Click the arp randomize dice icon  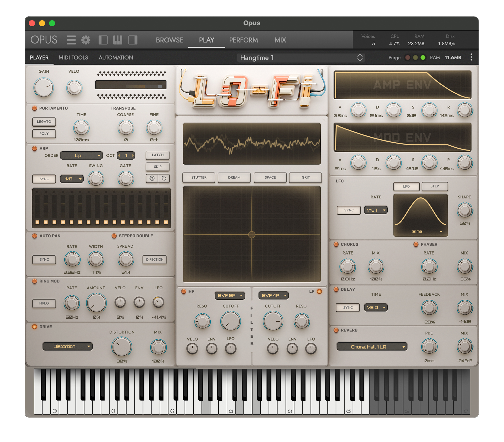152,178
